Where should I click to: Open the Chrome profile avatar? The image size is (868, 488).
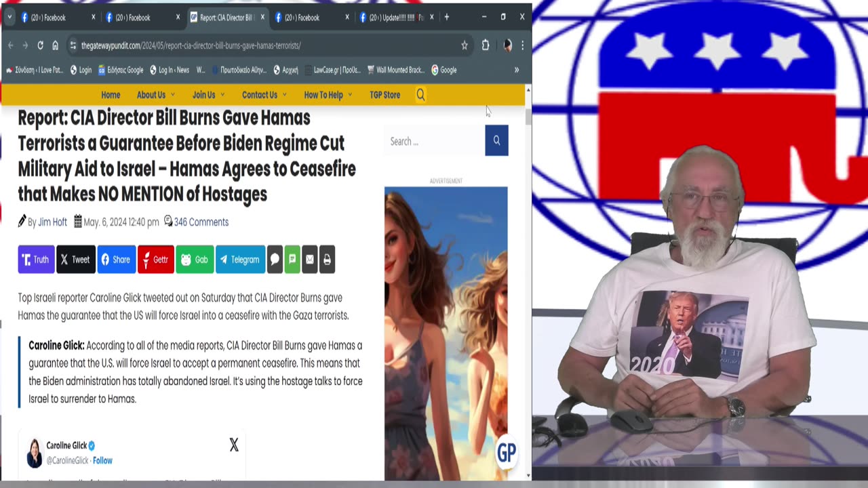pos(507,45)
